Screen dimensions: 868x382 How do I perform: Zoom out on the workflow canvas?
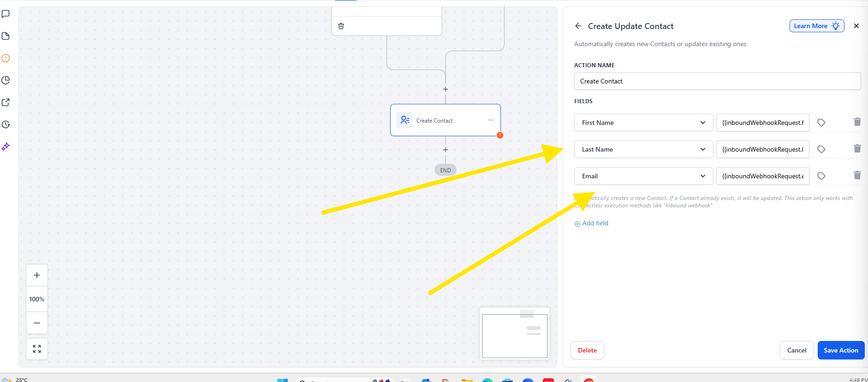click(37, 323)
